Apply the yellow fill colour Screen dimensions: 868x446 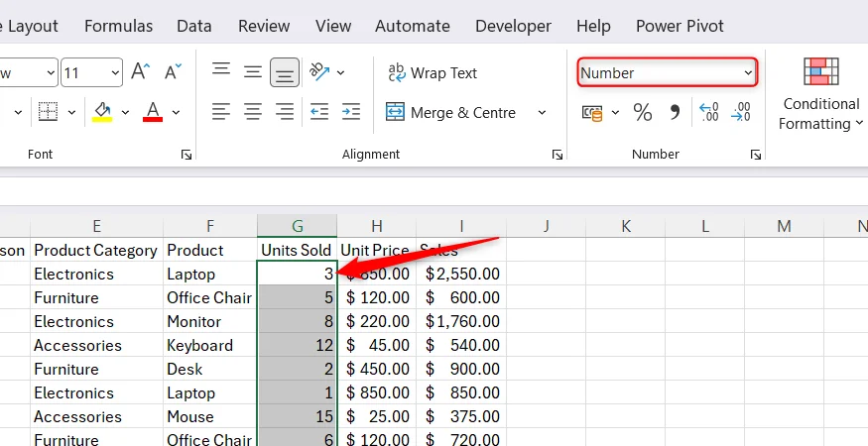tap(102, 112)
